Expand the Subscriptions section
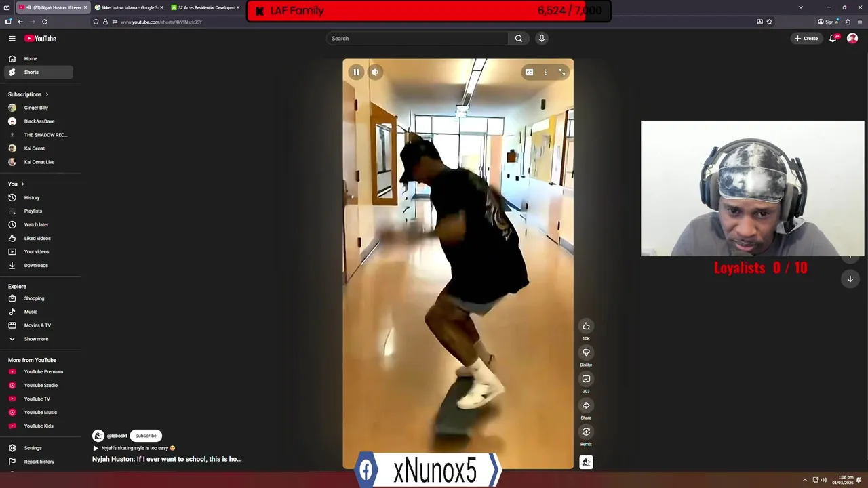This screenshot has height=488, width=868. point(28,94)
